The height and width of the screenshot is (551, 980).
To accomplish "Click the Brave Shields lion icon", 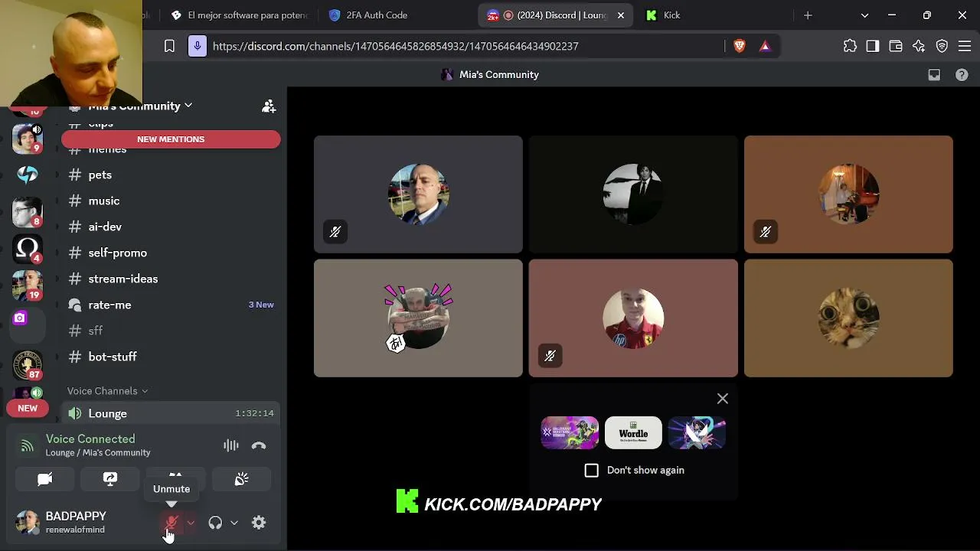I will pos(739,46).
